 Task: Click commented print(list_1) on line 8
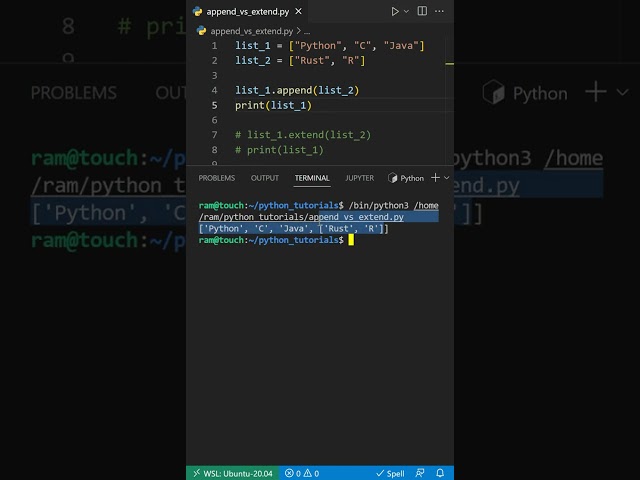[279, 150]
